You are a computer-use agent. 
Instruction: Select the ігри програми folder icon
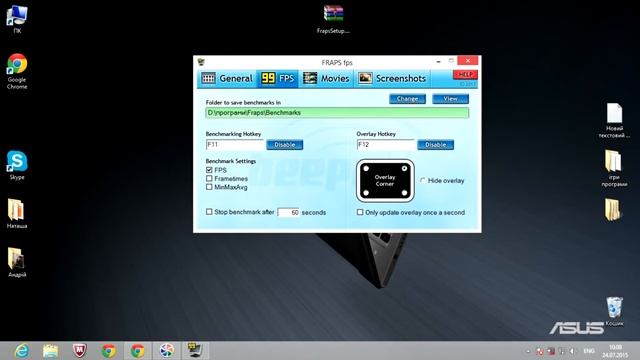613,168
